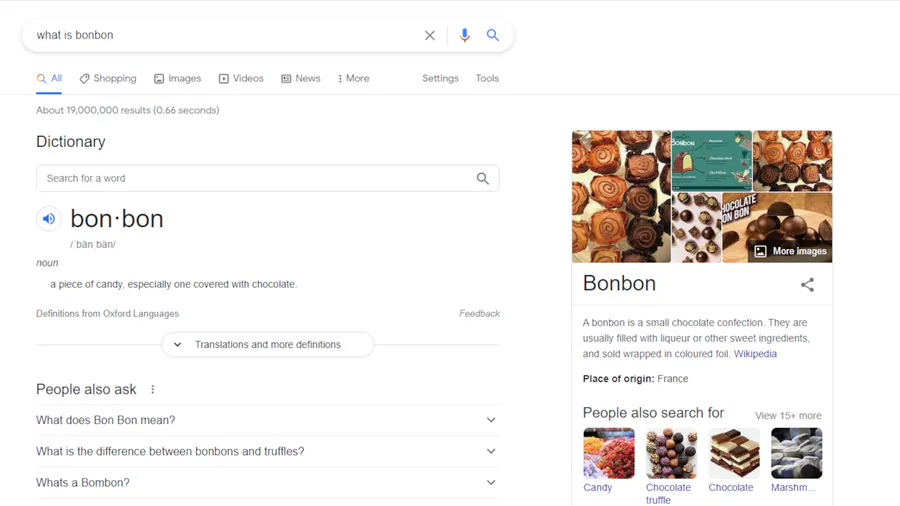This screenshot has height=506, width=900.
Task: Clear the search box with the X icon
Action: 430,35
